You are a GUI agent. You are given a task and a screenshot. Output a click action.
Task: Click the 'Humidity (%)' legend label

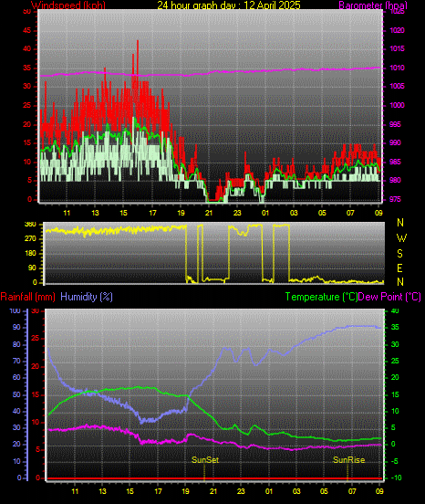[x=87, y=297]
